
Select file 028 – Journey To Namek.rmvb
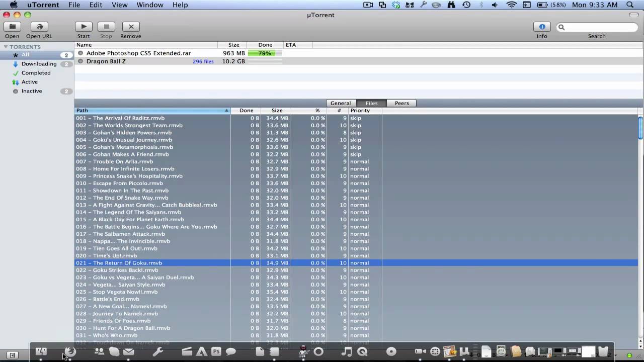[356, 314]
